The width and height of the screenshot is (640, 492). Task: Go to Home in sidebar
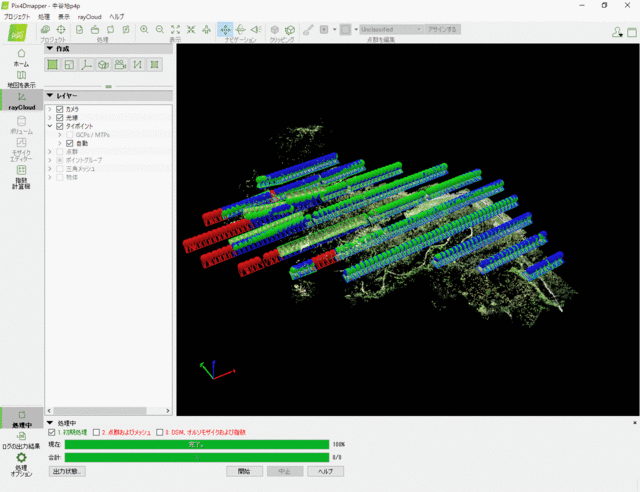tap(21, 58)
